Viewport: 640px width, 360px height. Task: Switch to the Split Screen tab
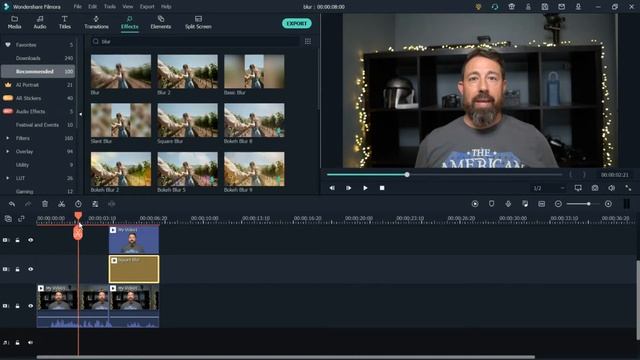tap(198, 22)
